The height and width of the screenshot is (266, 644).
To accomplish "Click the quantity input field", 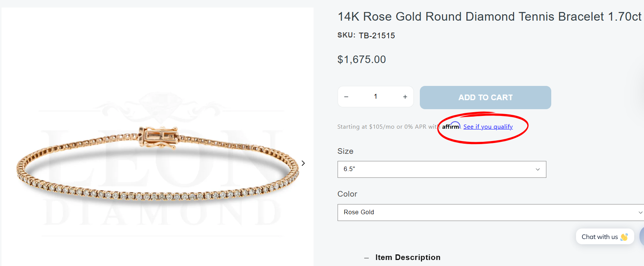I will (x=376, y=97).
